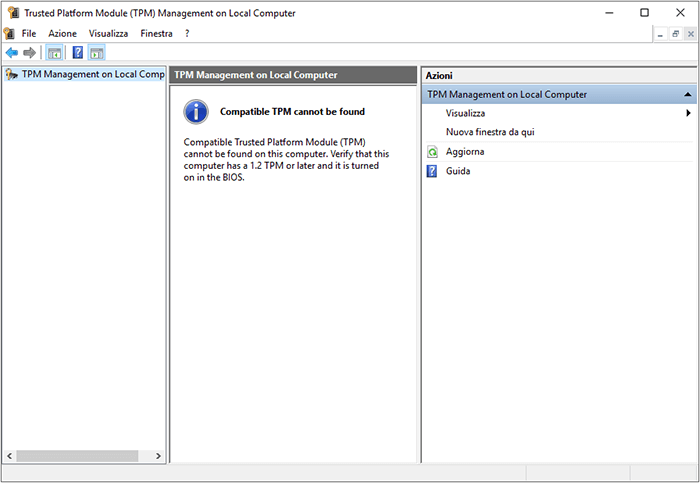Collapse the TPM Management actions section arrow
The height and width of the screenshot is (483, 700).
tap(688, 95)
